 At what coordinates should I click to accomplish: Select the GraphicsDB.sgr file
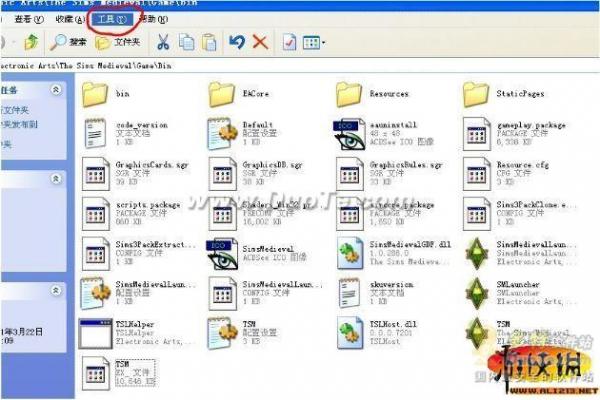(256, 174)
